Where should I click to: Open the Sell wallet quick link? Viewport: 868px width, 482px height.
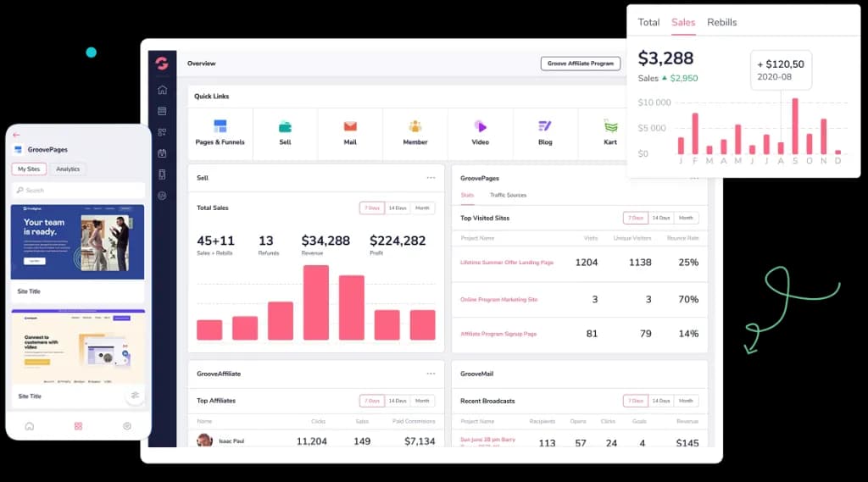tap(285, 133)
